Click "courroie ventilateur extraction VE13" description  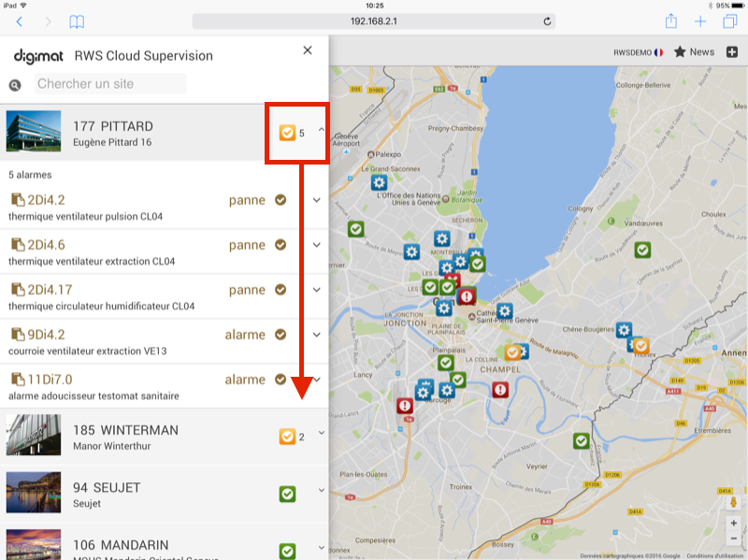87,352
